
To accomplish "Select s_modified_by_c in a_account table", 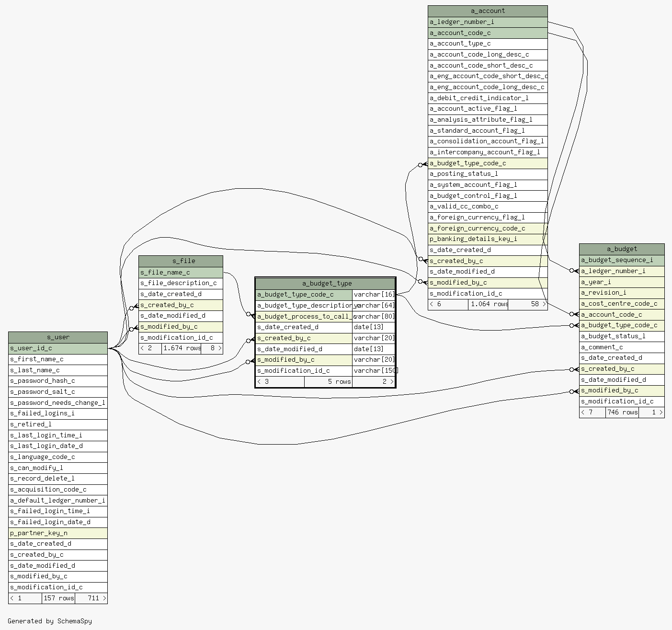I will pyautogui.click(x=488, y=283).
